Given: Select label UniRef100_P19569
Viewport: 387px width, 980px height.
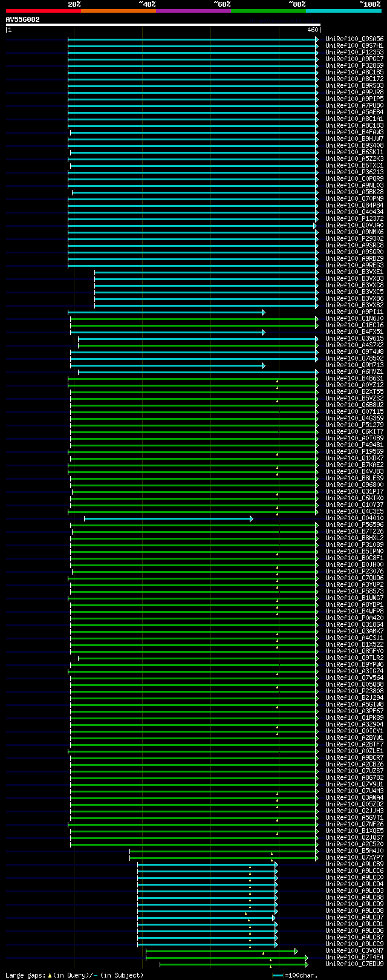Looking at the screenshot, I should 354,451.
